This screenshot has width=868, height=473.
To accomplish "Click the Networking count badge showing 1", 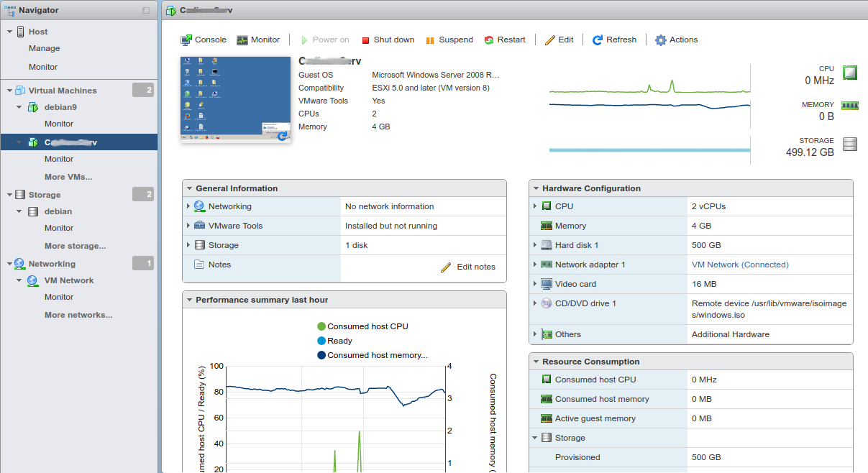I will pos(143,263).
